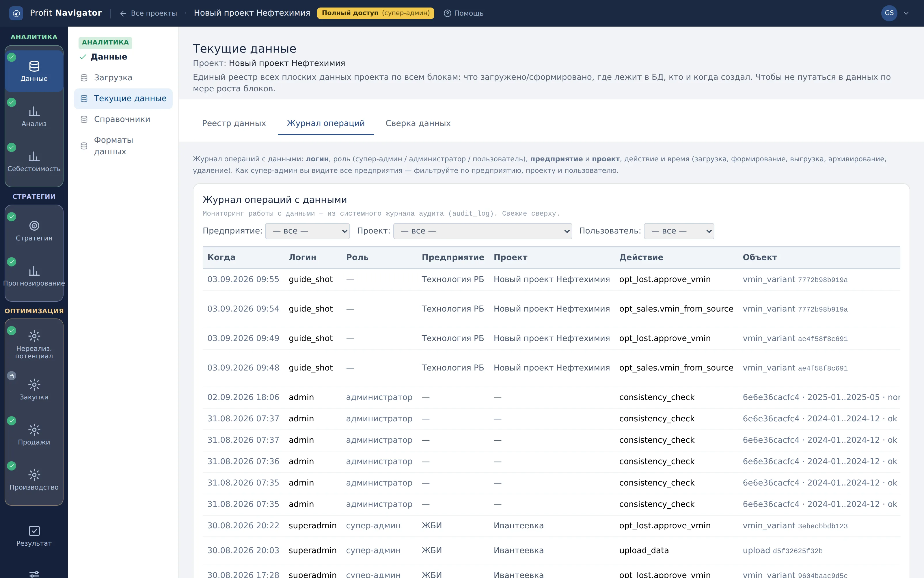The height and width of the screenshot is (578, 924).
Task: Open Нереализ. потенциал optimization section
Action: tap(34, 344)
